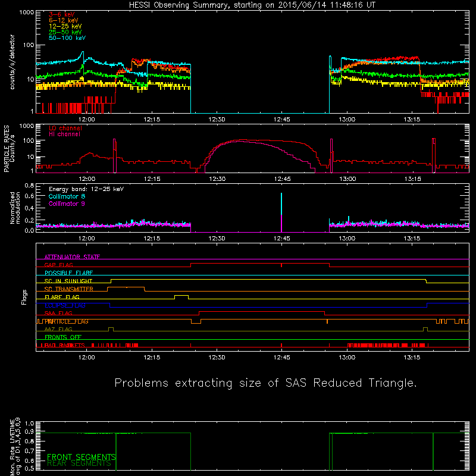The height and width of the screenshot is (476, 476).
Task: Click the Energy band: 12-25 keV label
Action: click(86, 189)
